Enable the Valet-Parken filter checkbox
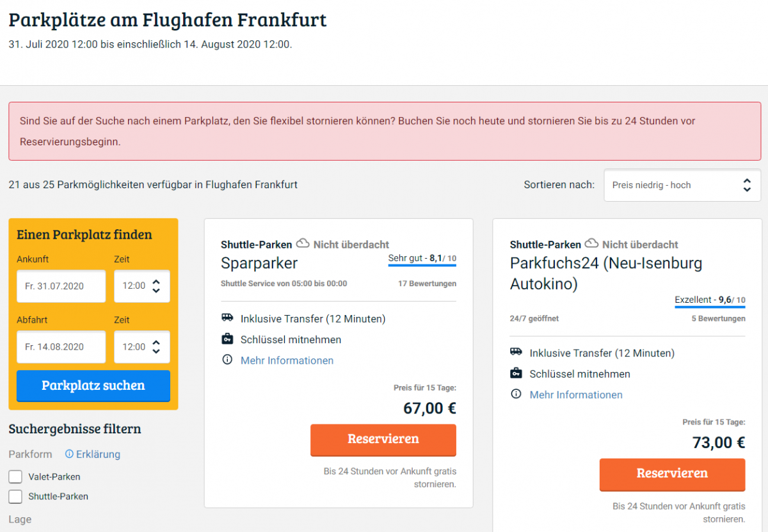 (15, 477)
